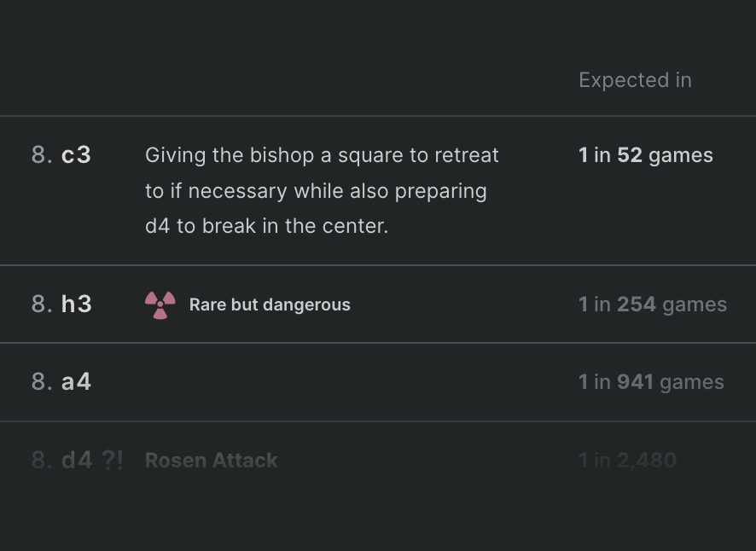Click the bold number 52 in c3 row
The image size is (756, 551).
pos(630,155)
